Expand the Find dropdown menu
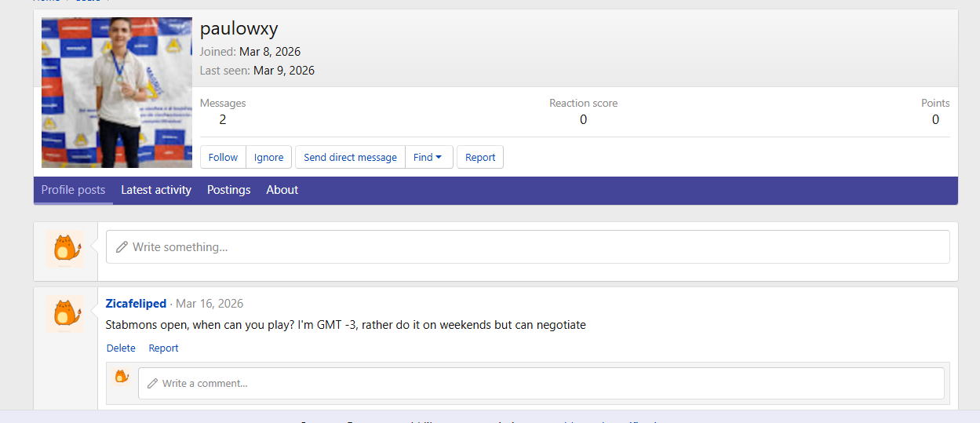 point(428,157)
